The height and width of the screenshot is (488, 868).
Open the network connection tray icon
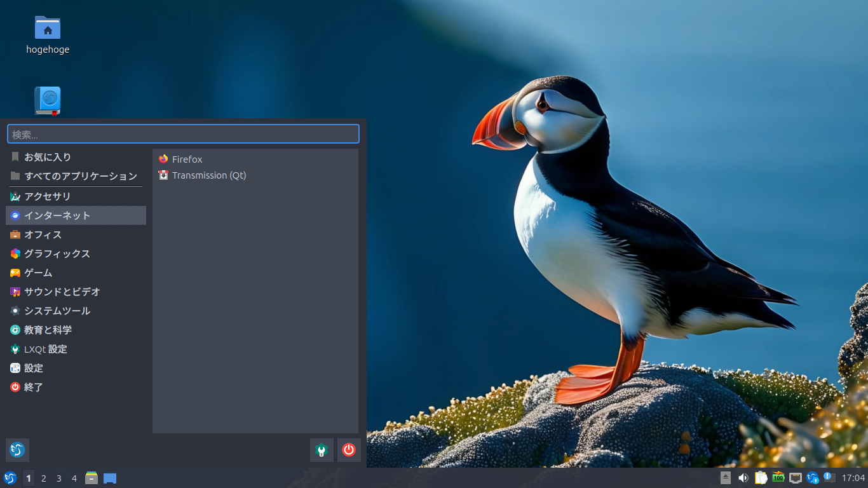[795, 477]
